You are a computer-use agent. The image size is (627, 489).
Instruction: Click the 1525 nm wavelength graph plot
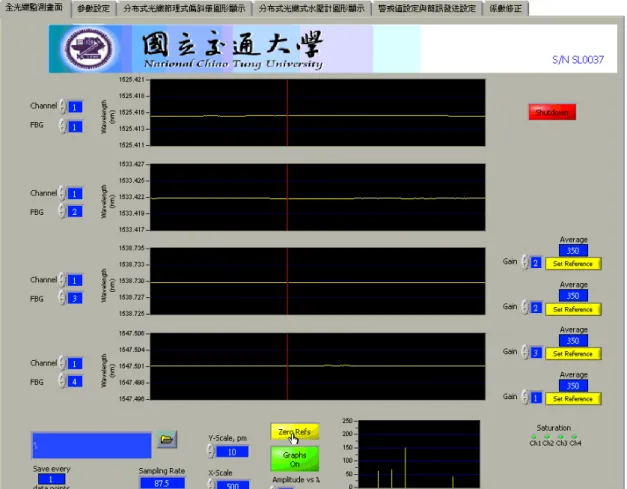(x=318, y=112)
